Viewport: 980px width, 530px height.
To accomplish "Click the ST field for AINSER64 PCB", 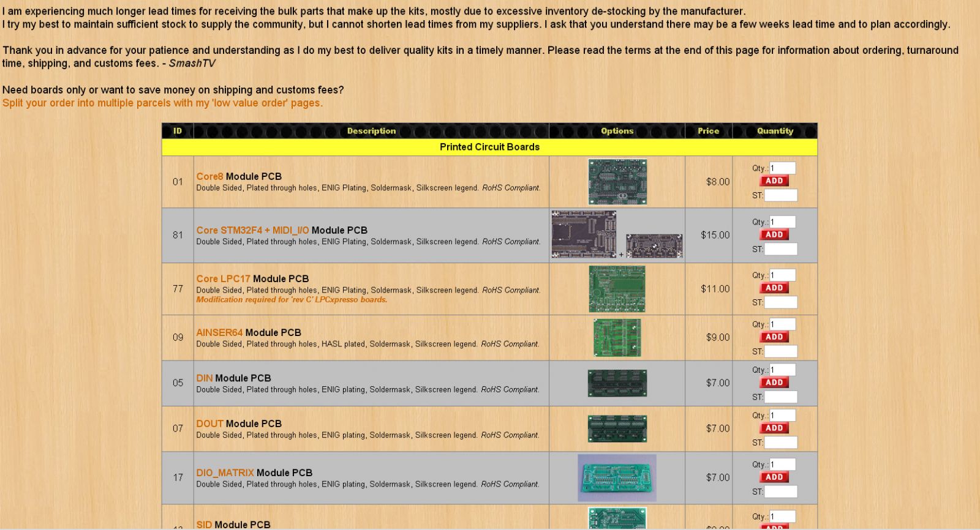I will 780,351.
